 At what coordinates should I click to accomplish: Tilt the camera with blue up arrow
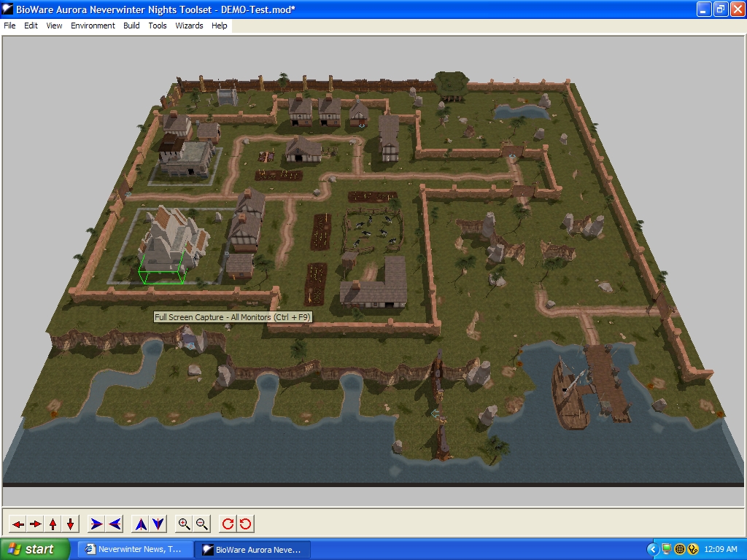[x=141, y=524]
